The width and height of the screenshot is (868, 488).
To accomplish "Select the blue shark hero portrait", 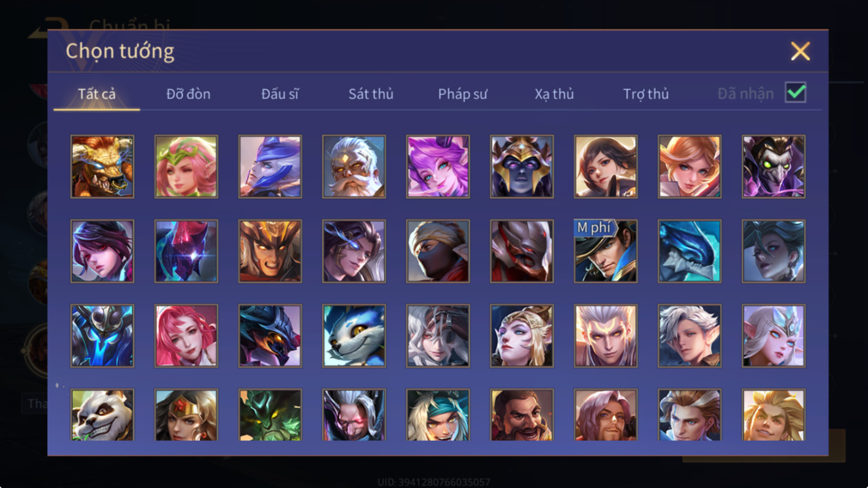I will (x=689, y=251).
